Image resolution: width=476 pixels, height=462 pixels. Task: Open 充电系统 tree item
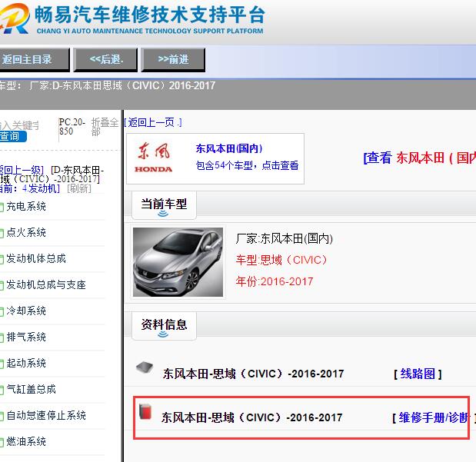26,207
